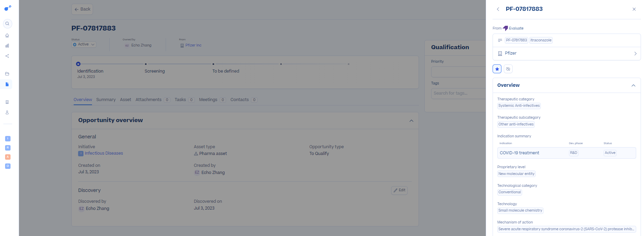
Task: Click the R&D dev phase badge
Action: (573, 153)
